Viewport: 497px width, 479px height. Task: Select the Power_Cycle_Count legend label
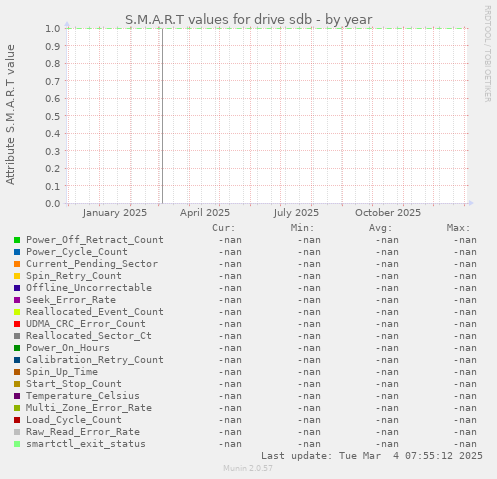pyautogui.click(x=77, y=252)
